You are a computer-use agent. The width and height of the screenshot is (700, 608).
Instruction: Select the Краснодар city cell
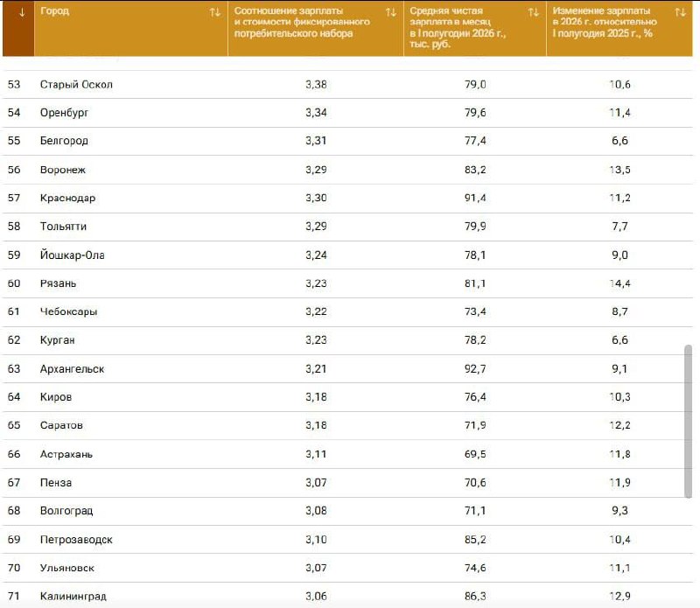(68, 199)
